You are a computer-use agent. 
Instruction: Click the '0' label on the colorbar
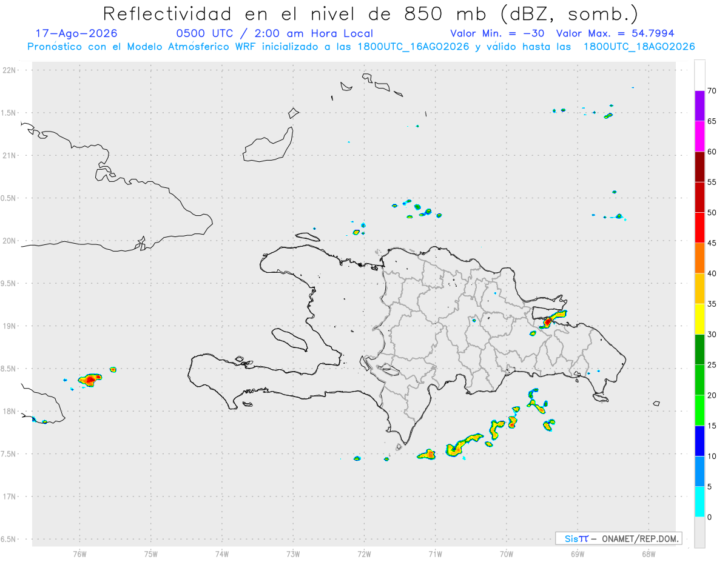pyautogui.click(x=709, y=517)
